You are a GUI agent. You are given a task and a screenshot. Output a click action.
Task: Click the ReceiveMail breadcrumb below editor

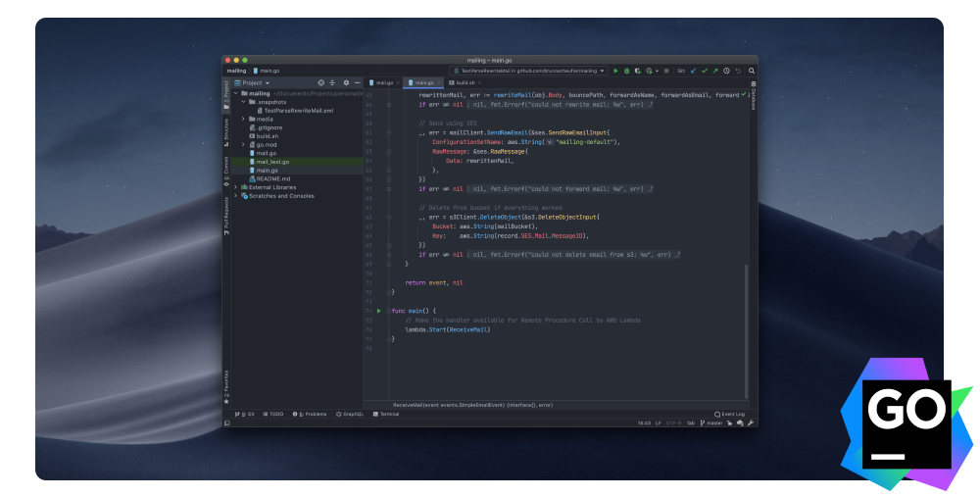click(x=472, y=405)
